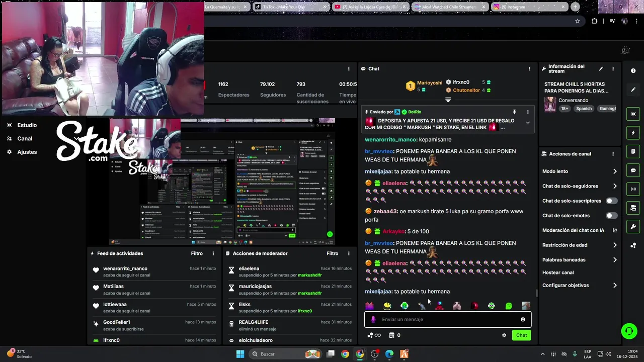644x362 pixels.
Task: Select the cat emote in quick bar
Action: (456, 306)
